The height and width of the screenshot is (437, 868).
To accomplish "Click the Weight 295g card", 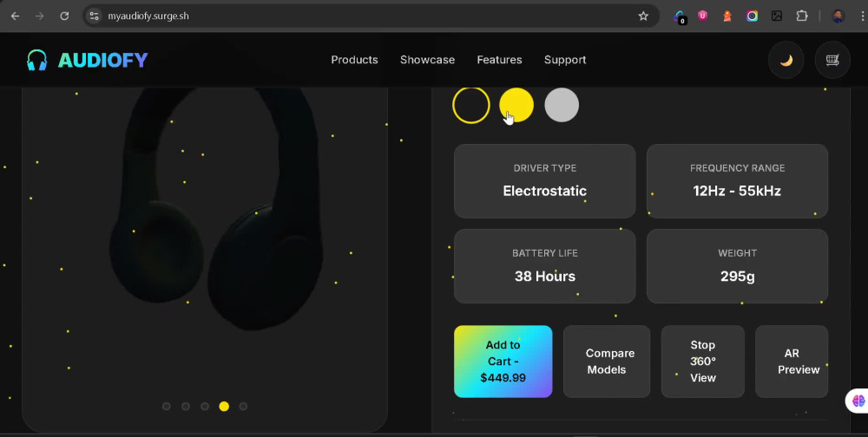I will coord(737,266).
